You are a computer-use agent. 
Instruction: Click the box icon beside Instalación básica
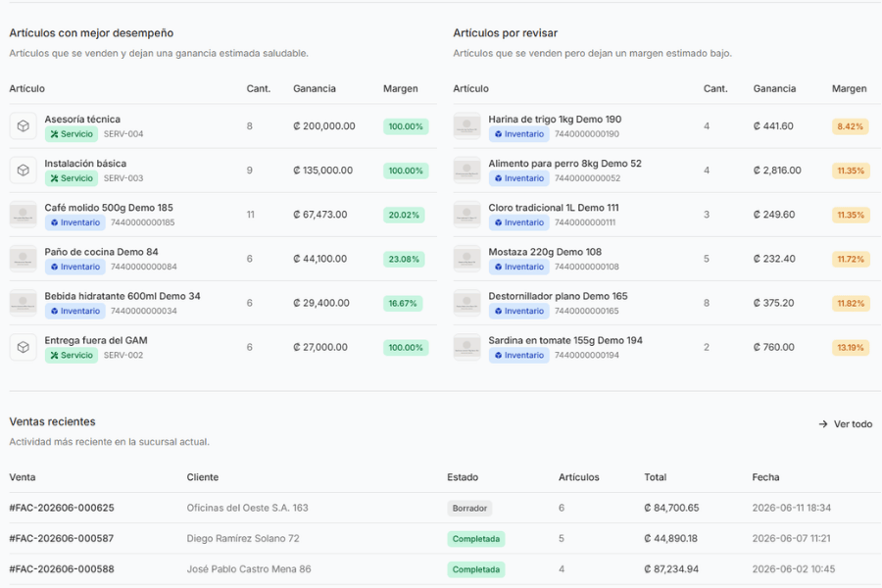24,170
